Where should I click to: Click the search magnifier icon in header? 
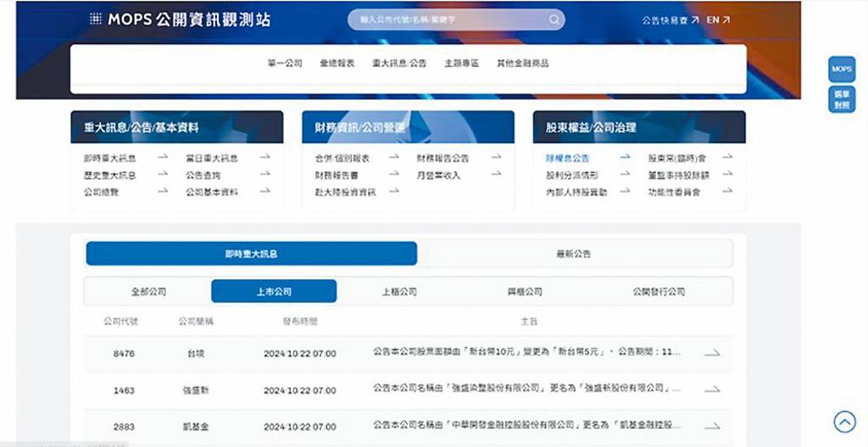(554, 20)
